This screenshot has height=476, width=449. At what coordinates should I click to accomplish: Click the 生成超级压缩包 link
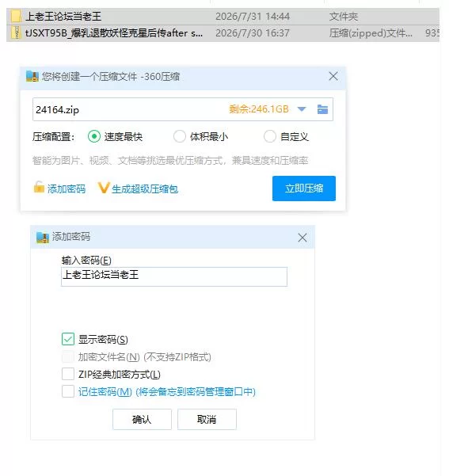click(x=145, y=189)
